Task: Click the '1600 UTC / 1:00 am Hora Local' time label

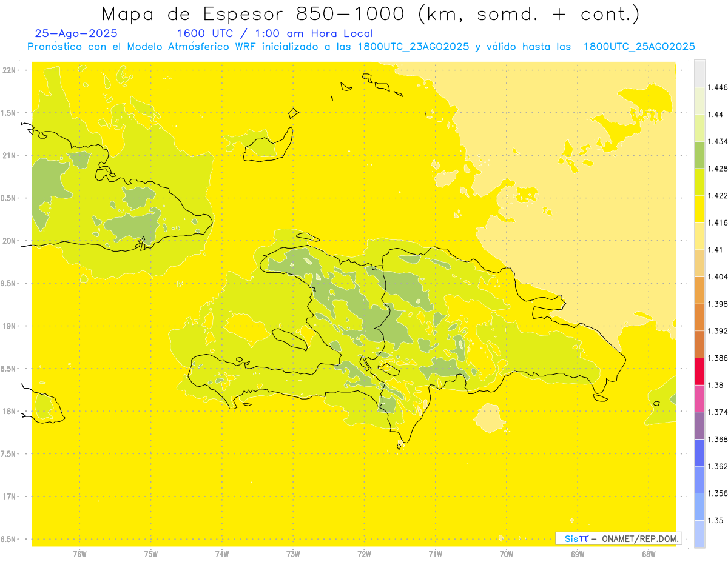Action: coord(275,34)
